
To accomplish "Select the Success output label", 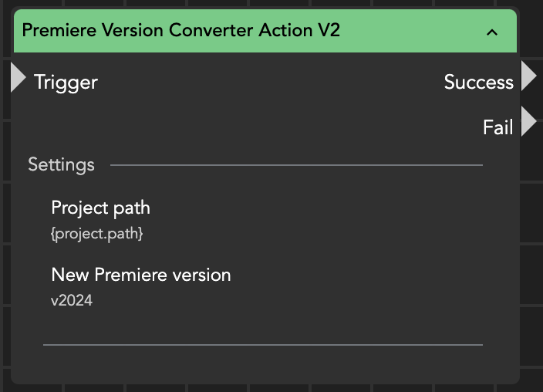I will (478, 83).
